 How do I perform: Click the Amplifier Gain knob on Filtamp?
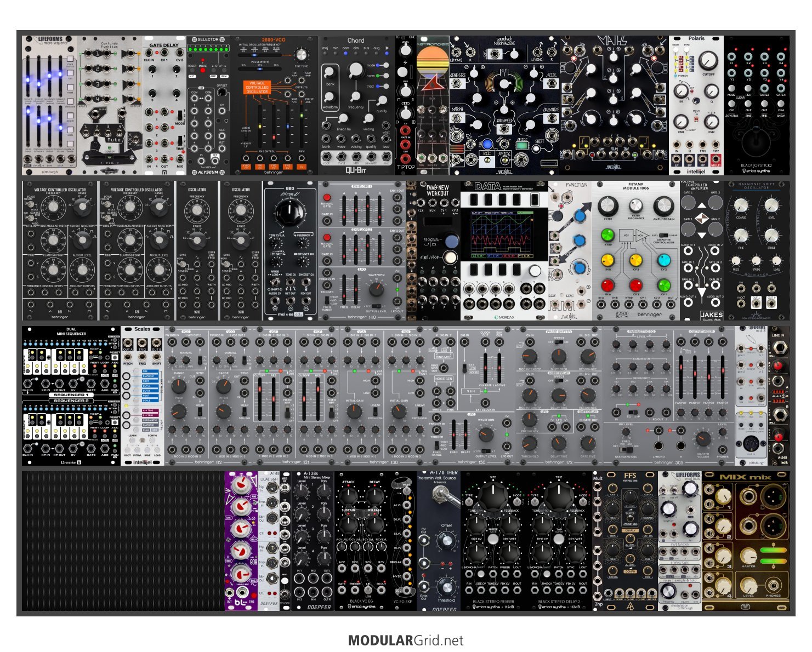(664, 205)
